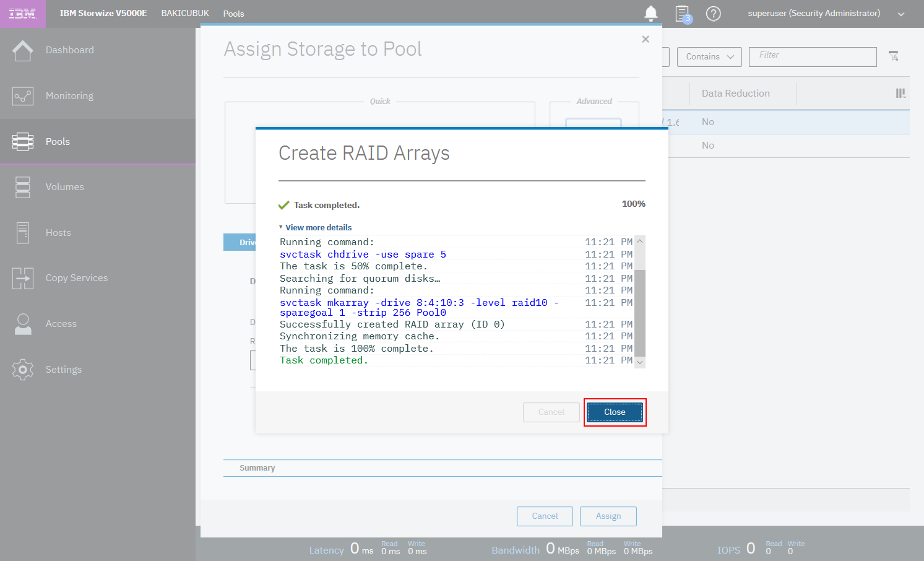Open the Contains filter dropdown
Viewport: 924px width, 561px height.
pyautogui.click(x=709, y=57)
